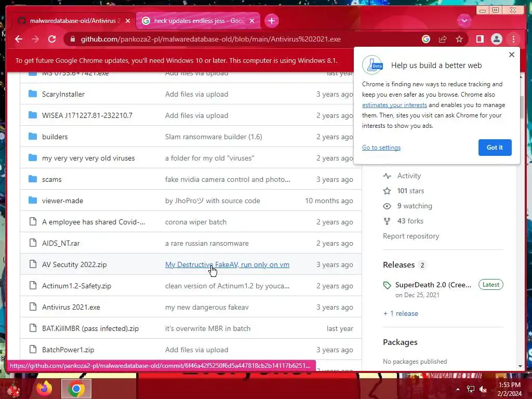The width and height of the screenshot is (532, 399).
Task: Open the Actinum1.2-Safety.zip file
Action: tap(76, 286)
